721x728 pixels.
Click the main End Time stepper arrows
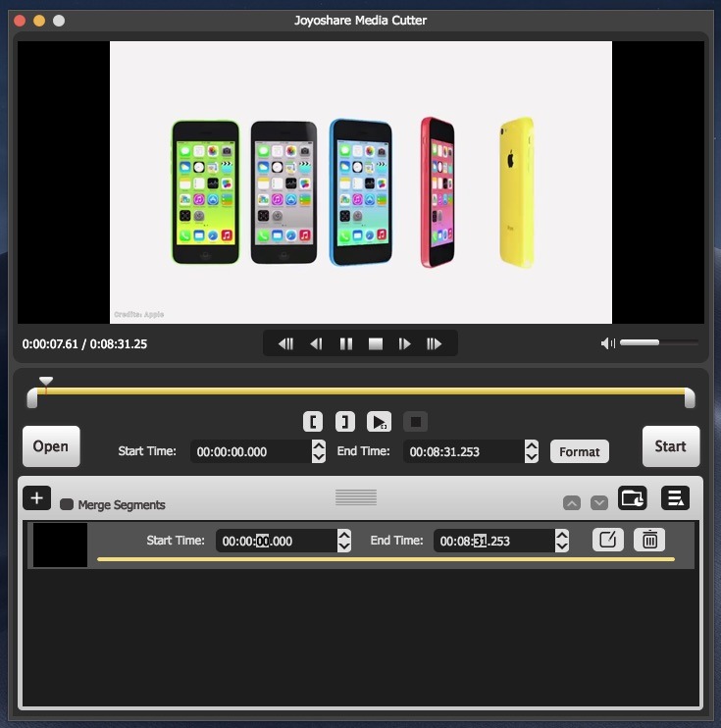pos(532,451)
